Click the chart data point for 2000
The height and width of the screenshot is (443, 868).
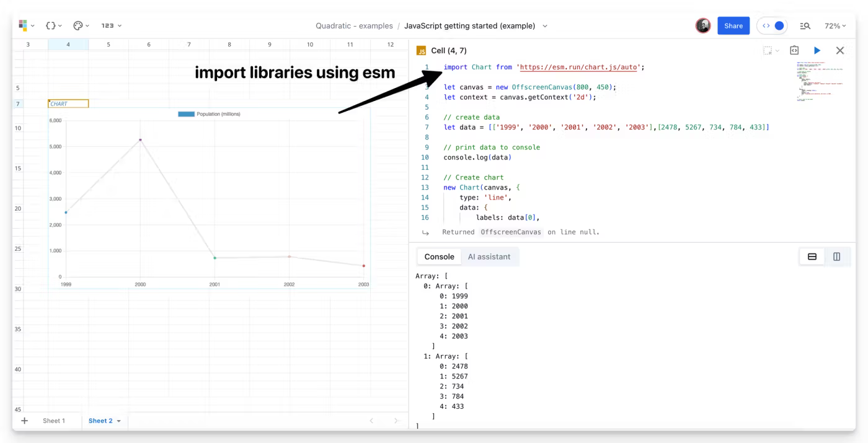(x=140, y=140)
